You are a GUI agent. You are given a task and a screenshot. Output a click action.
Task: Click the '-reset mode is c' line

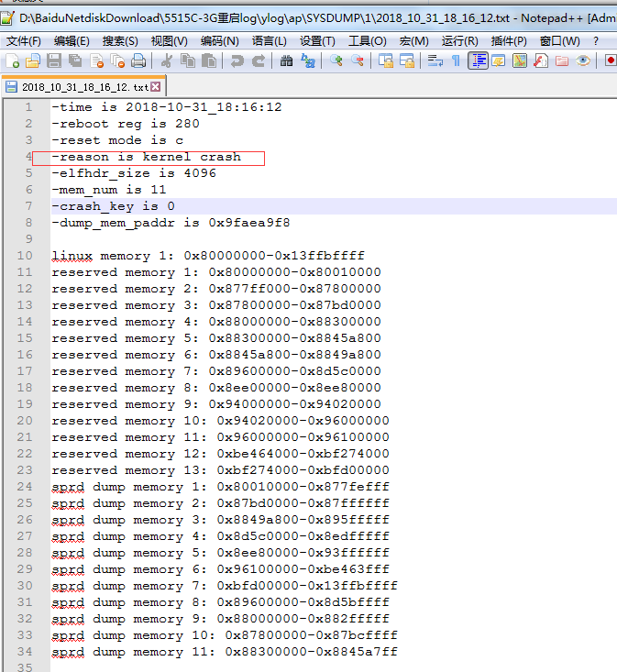(117, 140)
